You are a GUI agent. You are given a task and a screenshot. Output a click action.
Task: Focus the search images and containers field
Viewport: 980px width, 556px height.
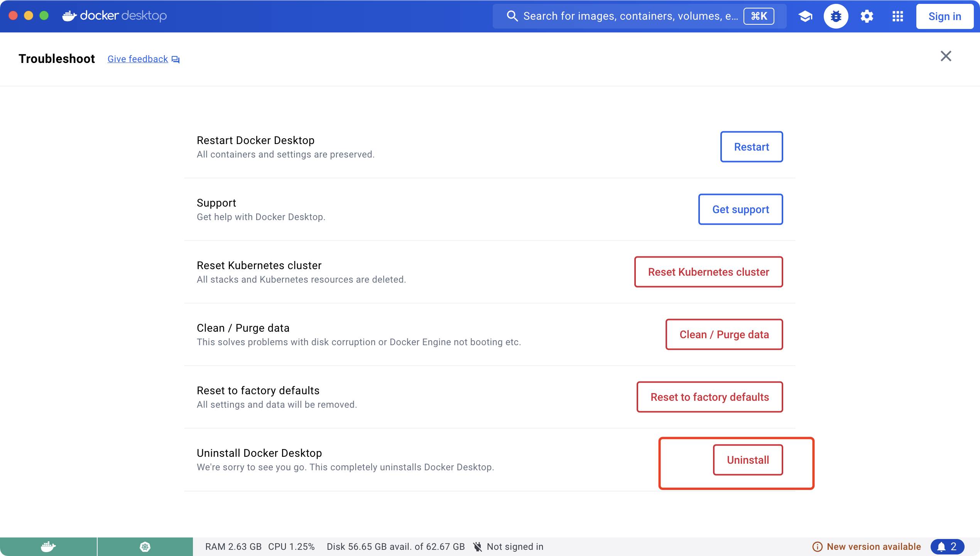coord(639,16)
